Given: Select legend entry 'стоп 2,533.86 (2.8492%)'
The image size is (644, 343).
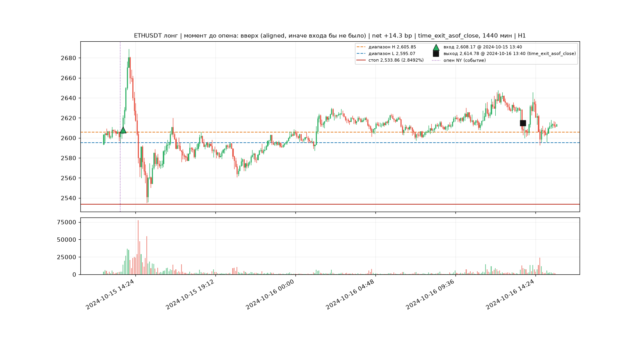Looking at the screenshot, I should [396, 60].
